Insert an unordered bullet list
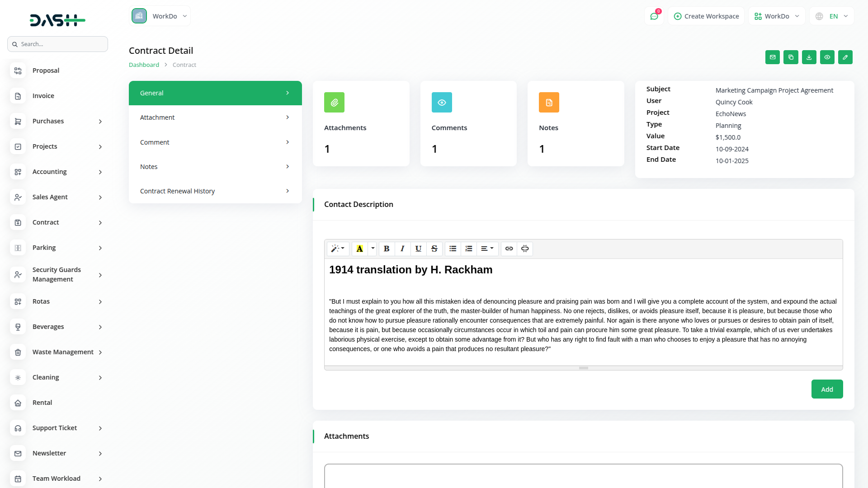Screen dimensions: 868x488 (x=453, y=249)
